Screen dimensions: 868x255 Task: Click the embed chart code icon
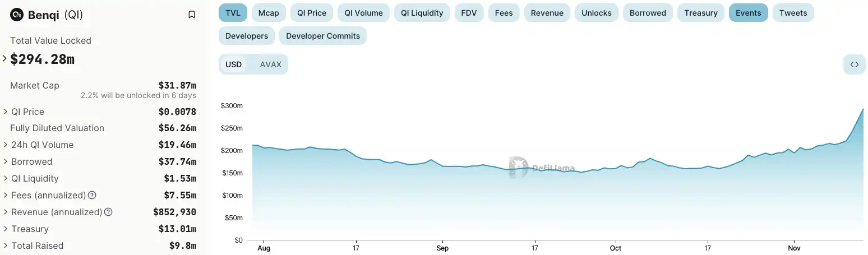coord(854,64)
